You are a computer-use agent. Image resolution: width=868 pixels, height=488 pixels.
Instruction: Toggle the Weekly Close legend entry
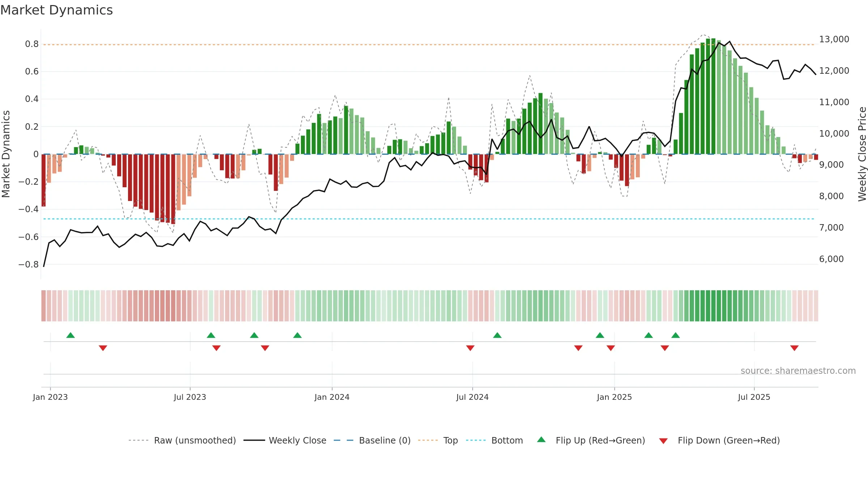tap(285, 440)
